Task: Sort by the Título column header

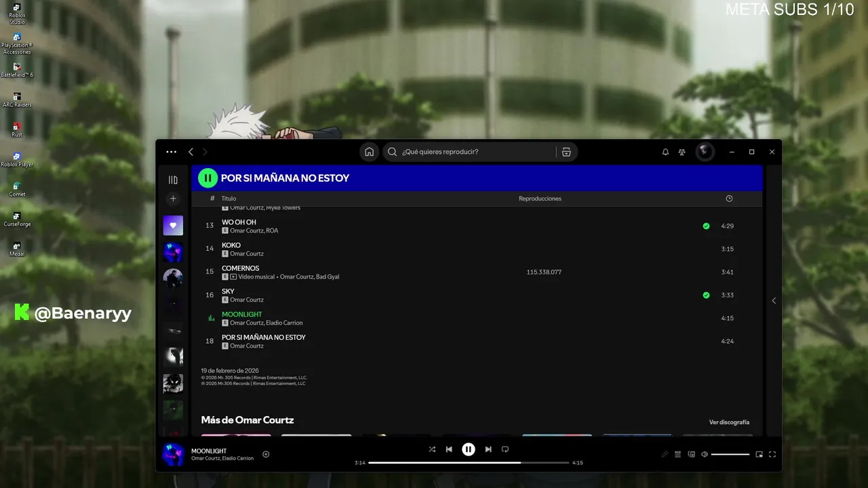Action: tap(229, 199)
